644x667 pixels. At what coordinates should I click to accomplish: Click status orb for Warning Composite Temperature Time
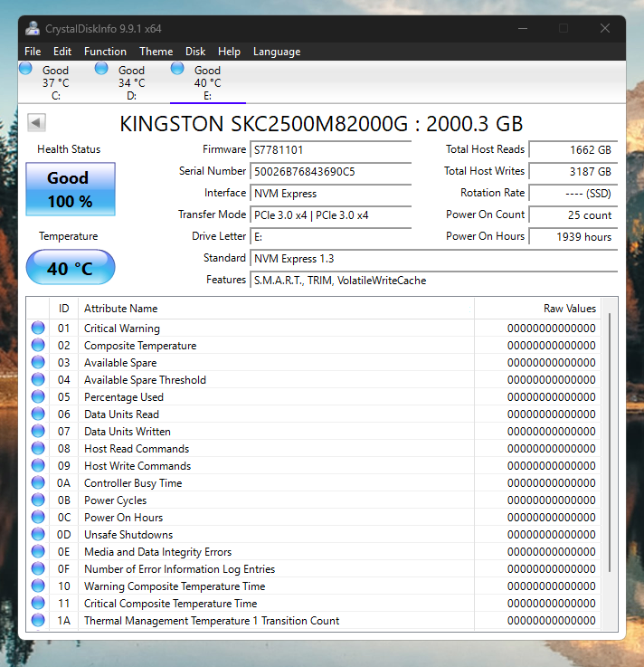click(x=38, y=586)
